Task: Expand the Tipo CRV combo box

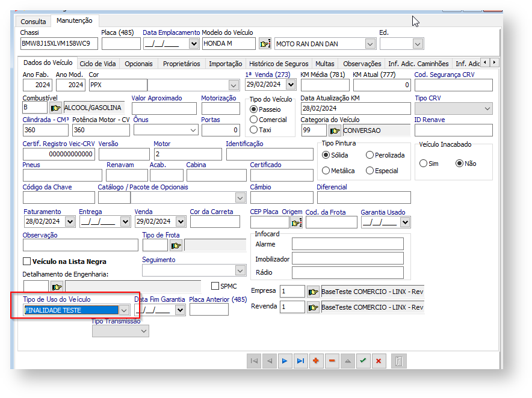Action: 487,108
